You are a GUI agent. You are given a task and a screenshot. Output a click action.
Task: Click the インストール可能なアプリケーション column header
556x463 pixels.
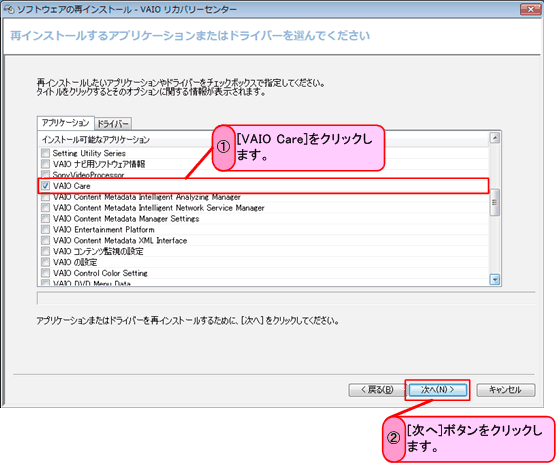[x=263, y=140]
